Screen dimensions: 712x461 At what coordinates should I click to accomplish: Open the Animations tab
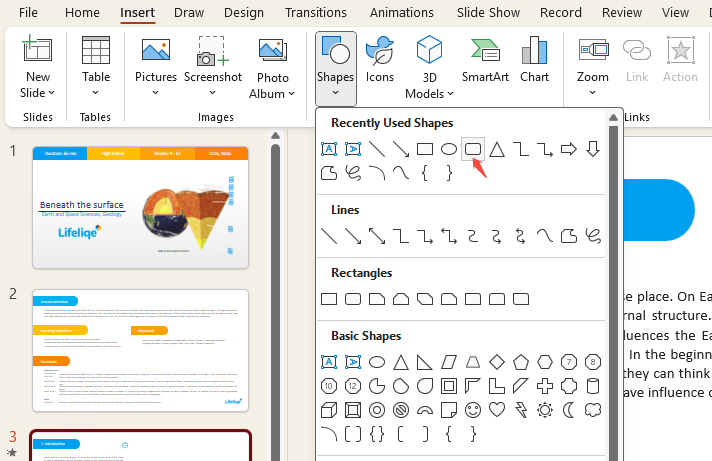pos(401,13)
